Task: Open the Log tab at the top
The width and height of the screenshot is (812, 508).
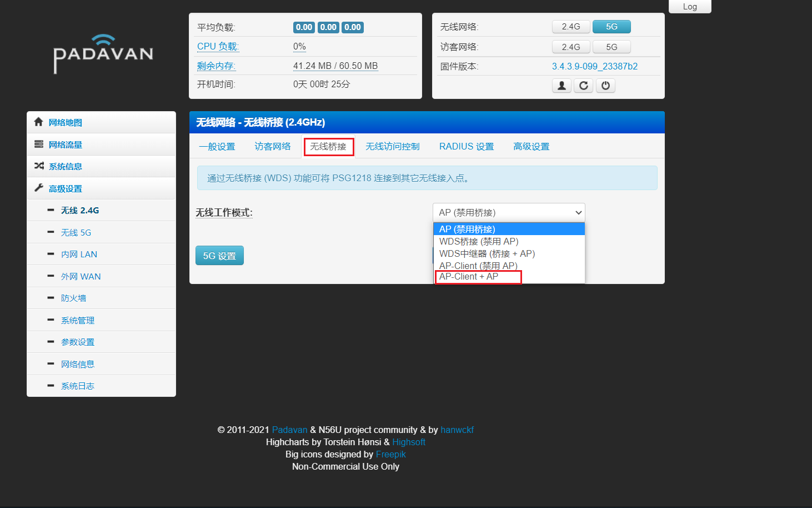Action: click(690, 7)
